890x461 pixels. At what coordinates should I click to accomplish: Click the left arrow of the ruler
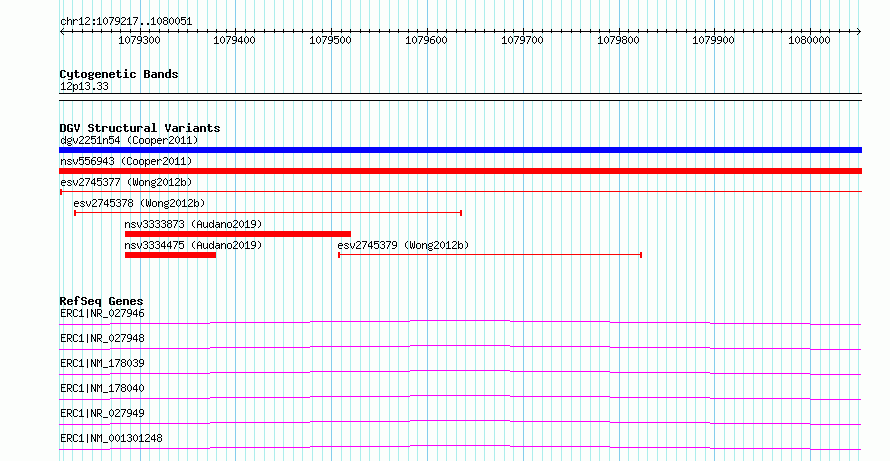tap(62, 32)
